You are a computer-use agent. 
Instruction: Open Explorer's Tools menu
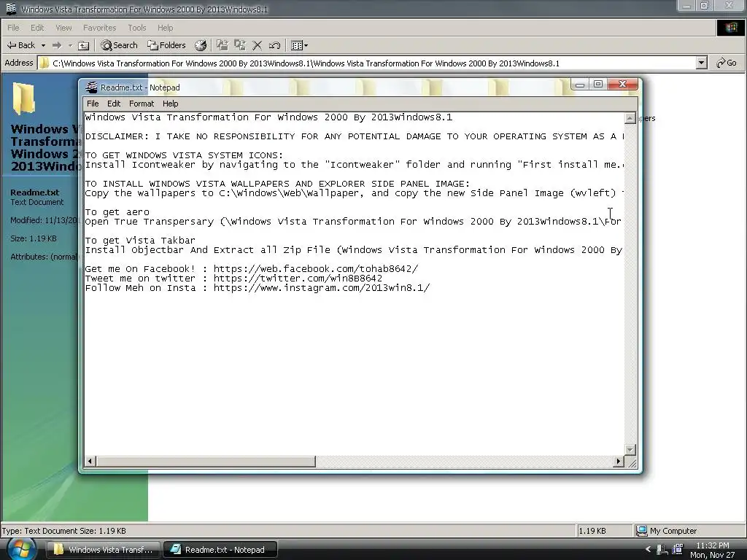[136, 28]
